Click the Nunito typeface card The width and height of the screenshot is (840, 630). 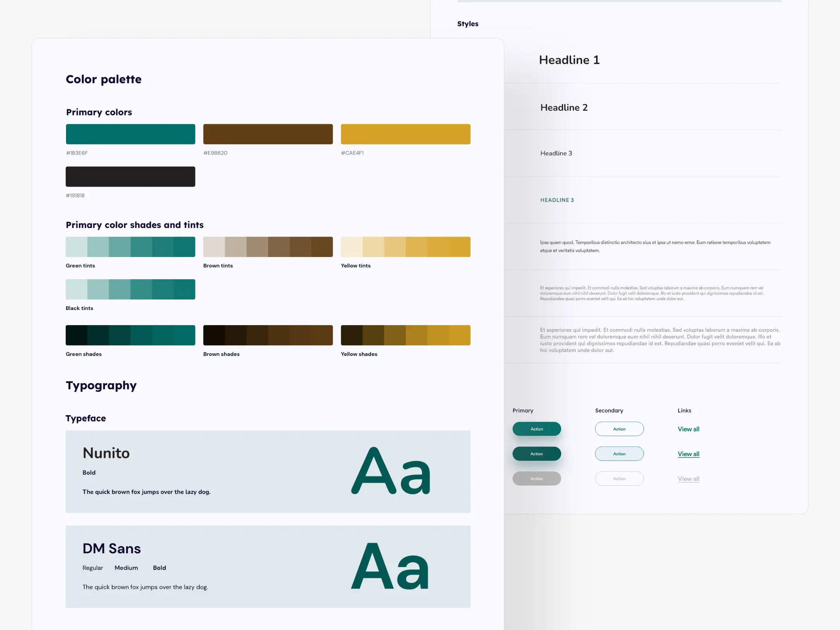click(x=268, y=471)
